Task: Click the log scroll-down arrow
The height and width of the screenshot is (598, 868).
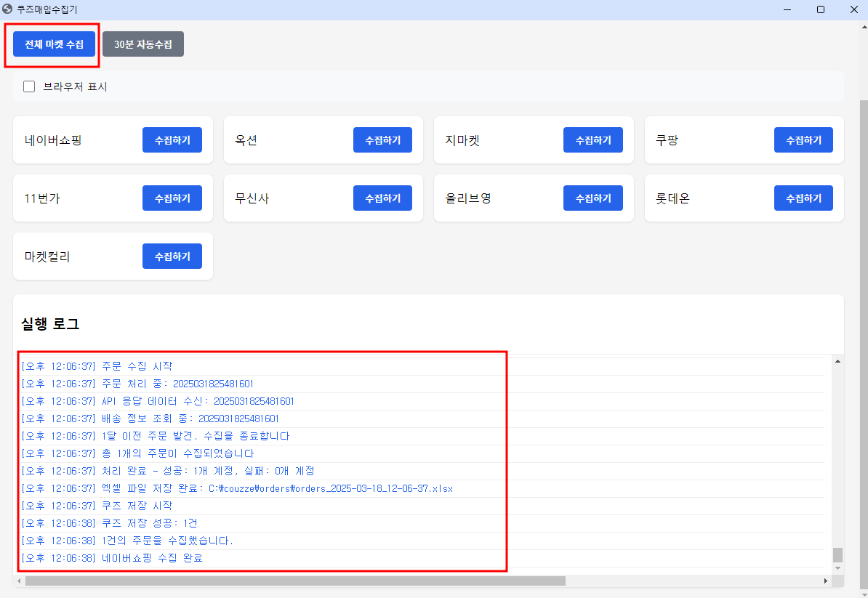Action: click(837, 568)
